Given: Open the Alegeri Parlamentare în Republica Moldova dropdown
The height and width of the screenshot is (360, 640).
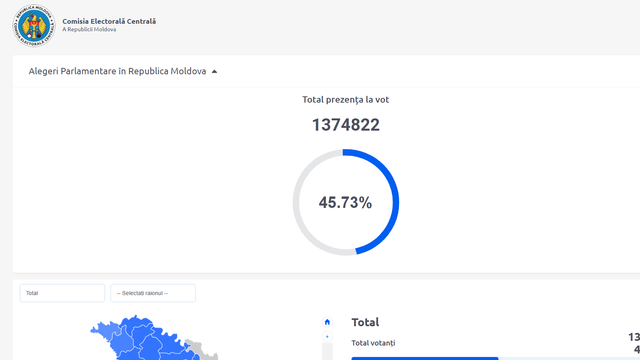Looking at the screenshot, I should tap(122, 71).
